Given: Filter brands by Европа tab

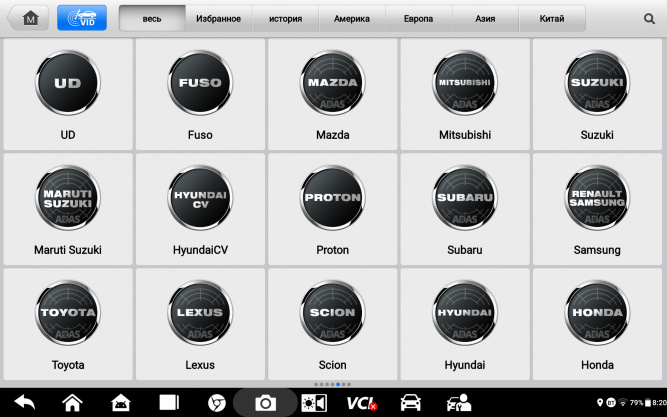Looking at the screenshot, I should 419,18.
